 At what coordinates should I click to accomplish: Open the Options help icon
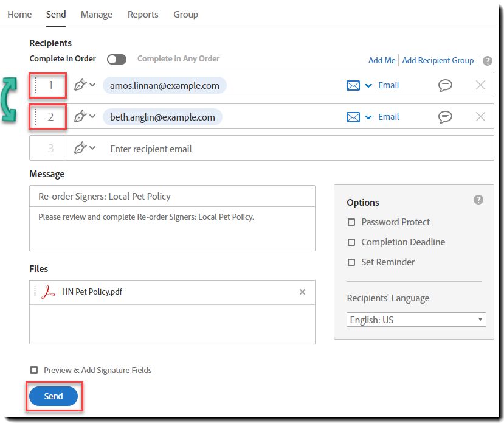click(478, 200)
